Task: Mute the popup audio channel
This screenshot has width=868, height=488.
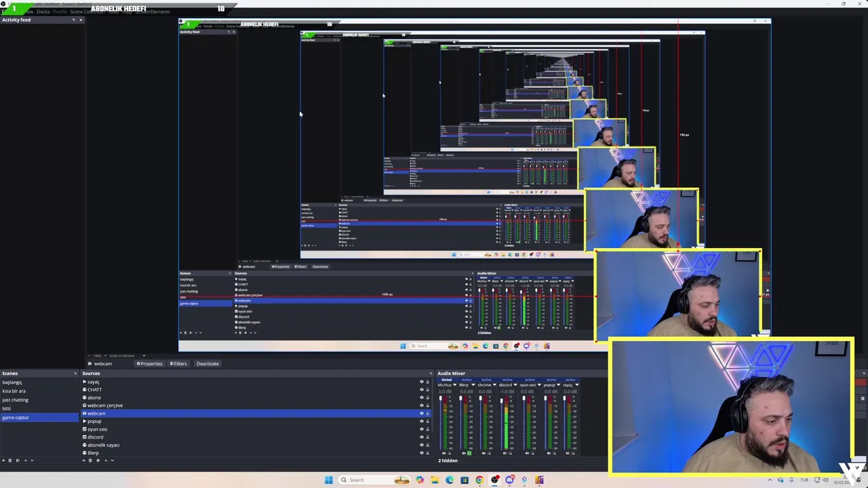Action: point(549,453)
